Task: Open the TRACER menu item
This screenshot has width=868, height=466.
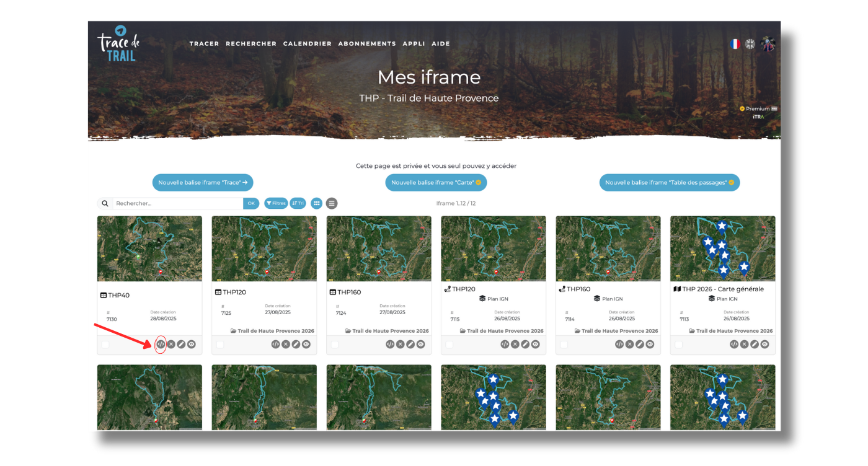Action: 204,44
